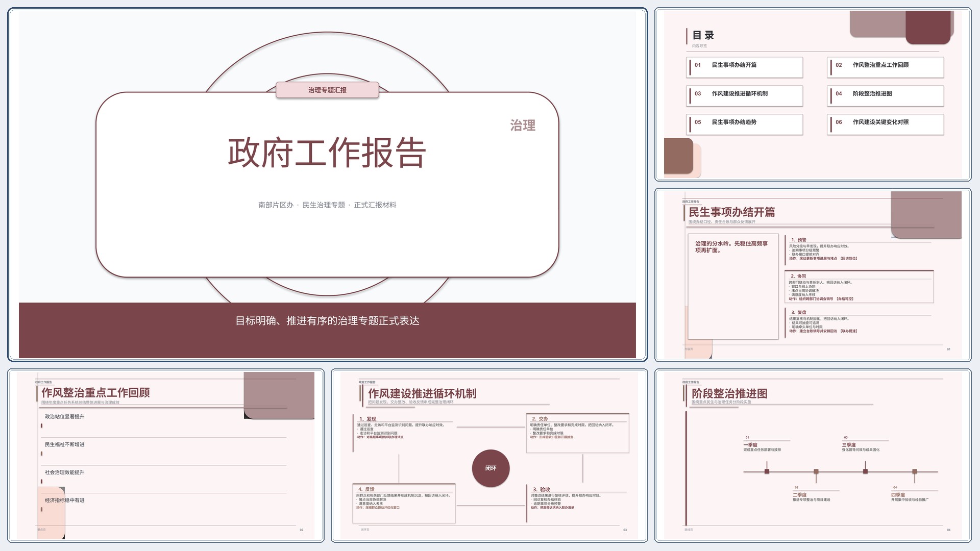Click the banner text 目标明确、推进有序的治理专题正式表达
Viewport: 980px width, 551px height.
click(x=327, y=321)
